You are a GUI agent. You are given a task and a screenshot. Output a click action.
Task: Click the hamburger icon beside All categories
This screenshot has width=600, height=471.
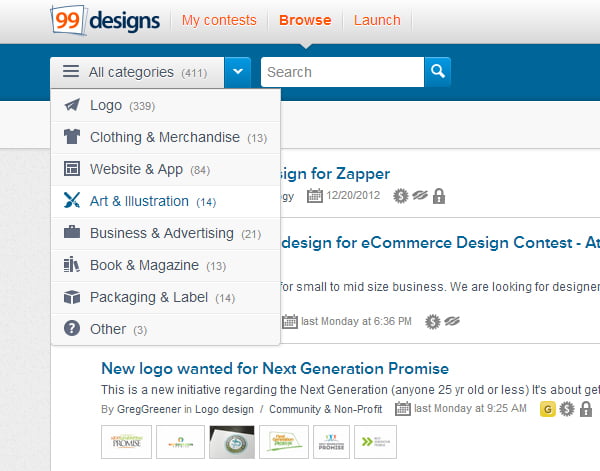point(71,72)
